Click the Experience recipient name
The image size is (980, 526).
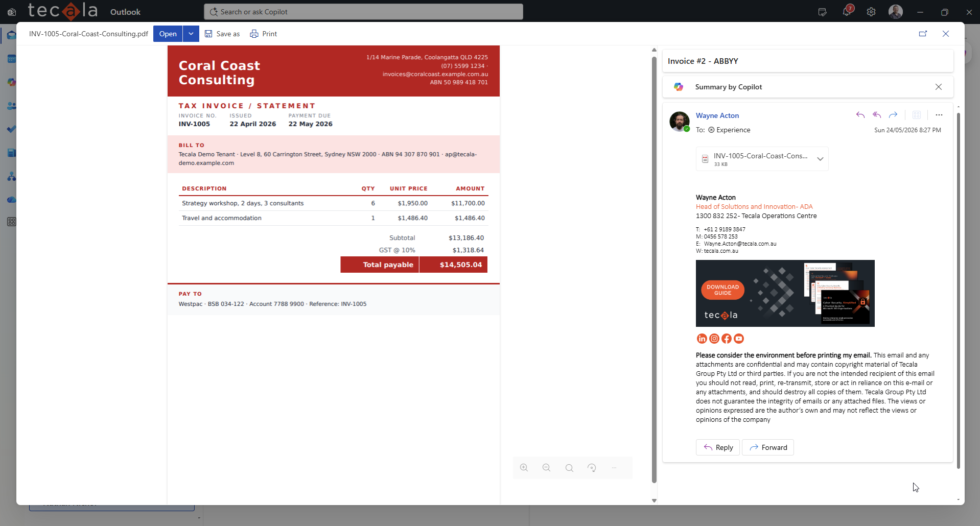733,130
